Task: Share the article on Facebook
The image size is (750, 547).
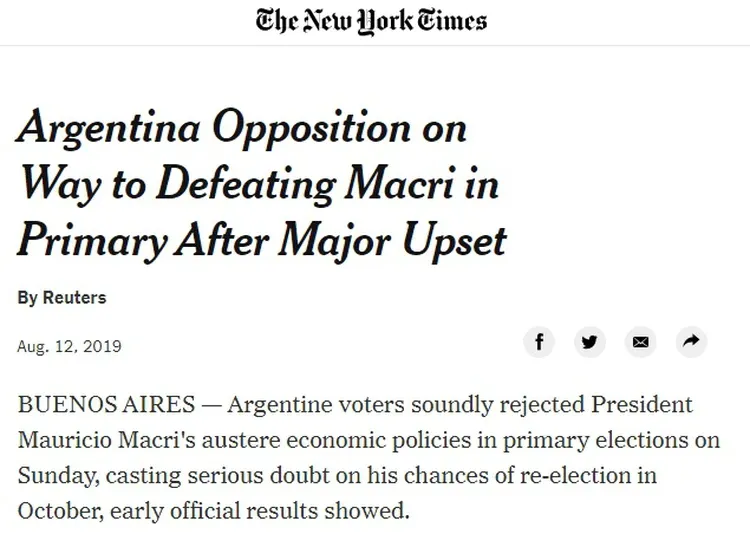Action: click(539, 343)
